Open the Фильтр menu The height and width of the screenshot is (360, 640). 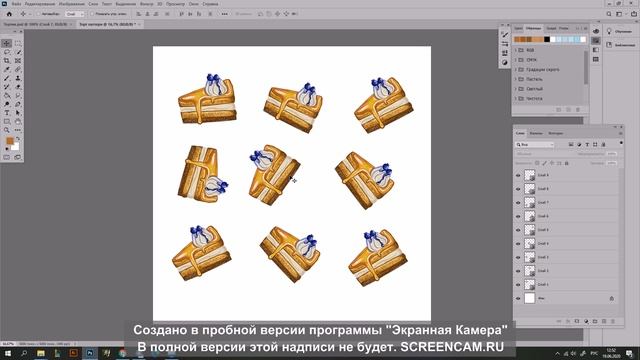coord(147,4)
